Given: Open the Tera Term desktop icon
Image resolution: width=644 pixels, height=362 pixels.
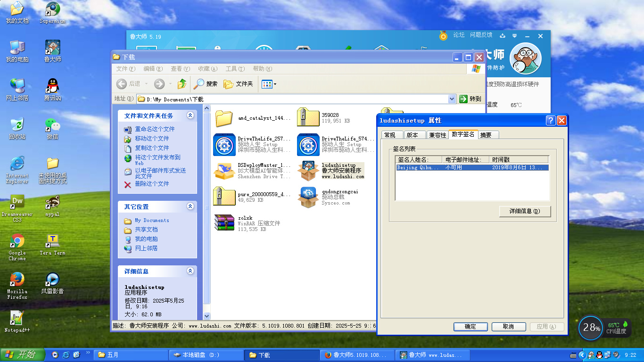Looking at the screenshot, I should coord(53,244).
